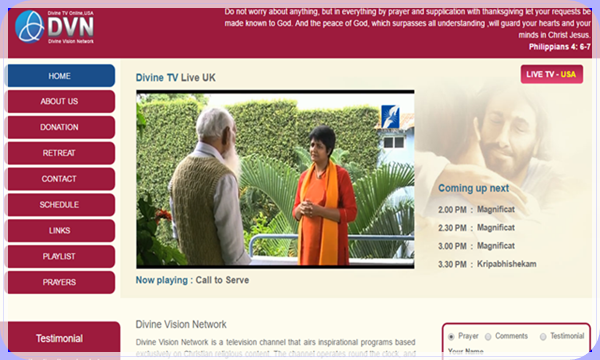Image resolution: width=600 pixels, height=360 pixels.
Task: Click the 3.30 PM Kripabhishekam schedule entry
Action: pyautogui.click(x=487, y=264)
